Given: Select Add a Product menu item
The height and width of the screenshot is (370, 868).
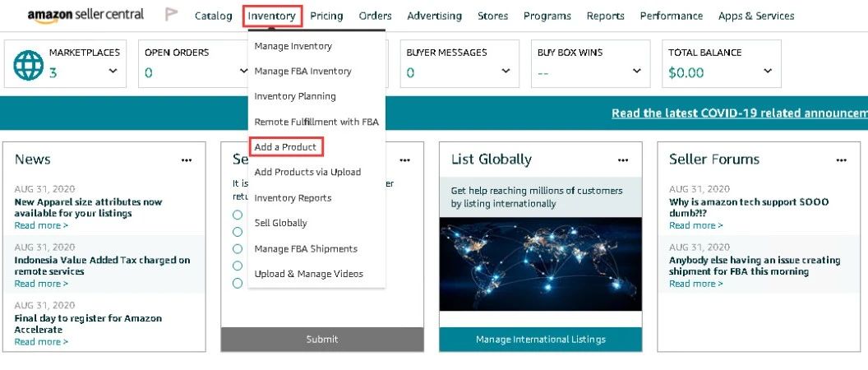Looking at the screenshot, I should pos(285,147).
